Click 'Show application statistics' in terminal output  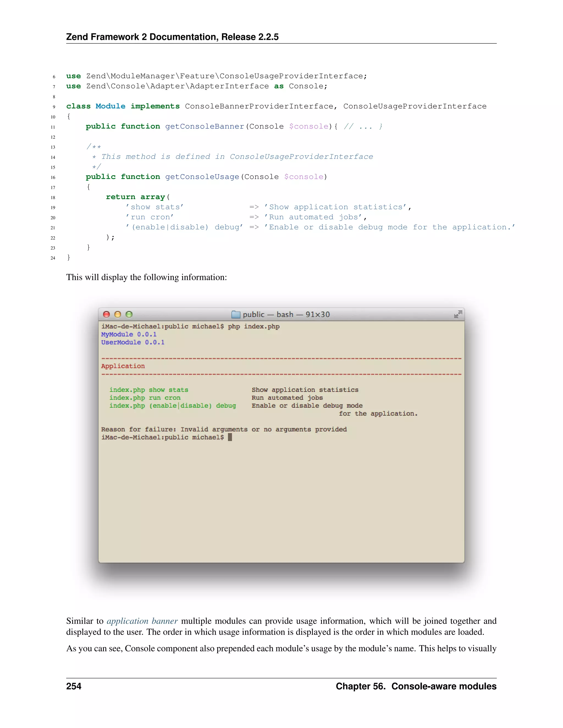click(305, 390)
